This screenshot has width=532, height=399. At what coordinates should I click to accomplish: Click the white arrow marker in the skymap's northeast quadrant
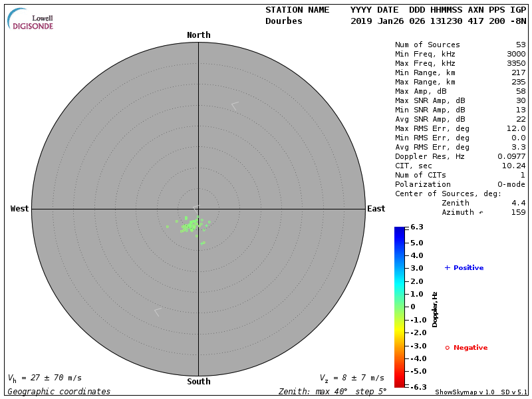(234, 106)
